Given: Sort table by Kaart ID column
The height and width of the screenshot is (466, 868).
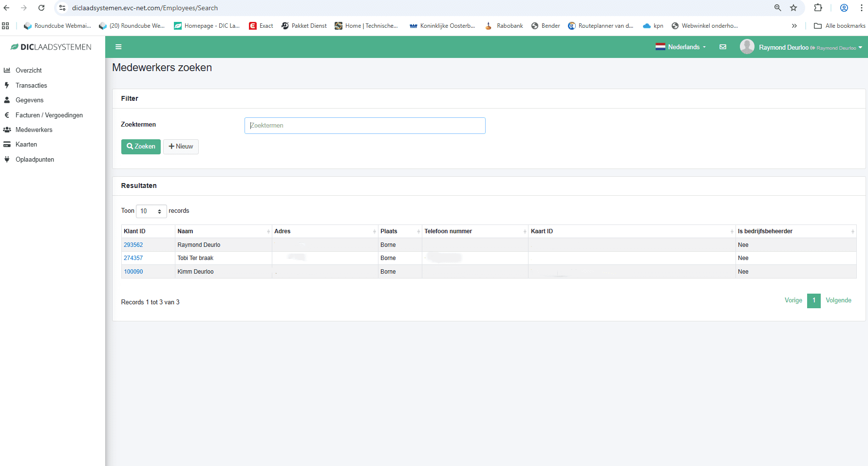Looking at the screenshot, I should coord(632,231).
